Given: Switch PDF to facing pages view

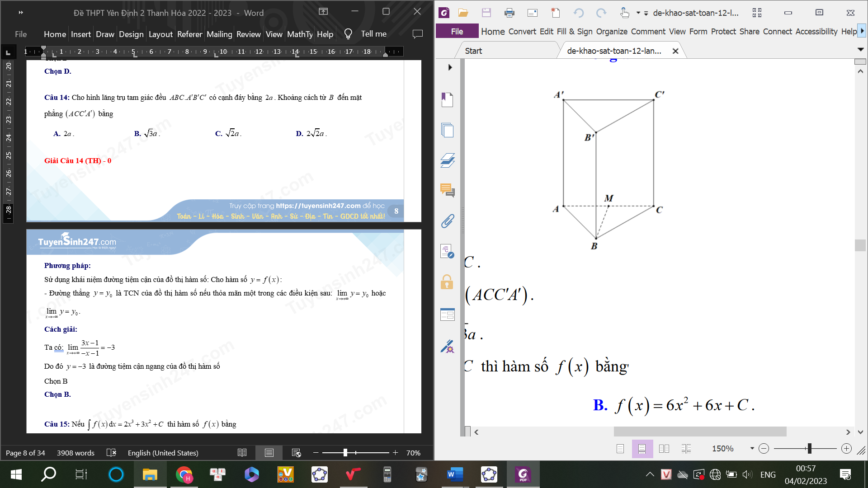Looking at the screenshot, I should [664, 449].
